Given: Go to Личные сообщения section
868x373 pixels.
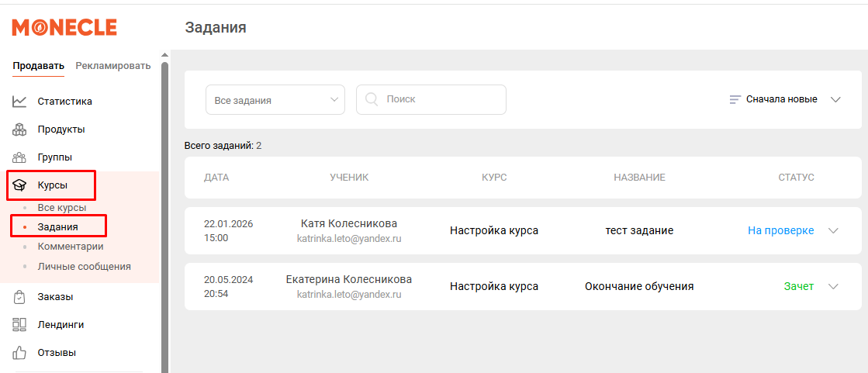Looking at the screenshot, I should pos(84,267).
